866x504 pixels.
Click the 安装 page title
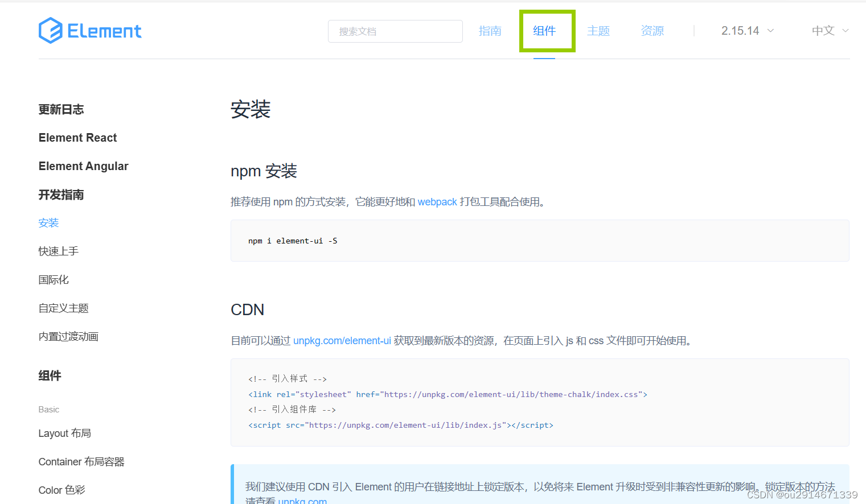(251, 109)
